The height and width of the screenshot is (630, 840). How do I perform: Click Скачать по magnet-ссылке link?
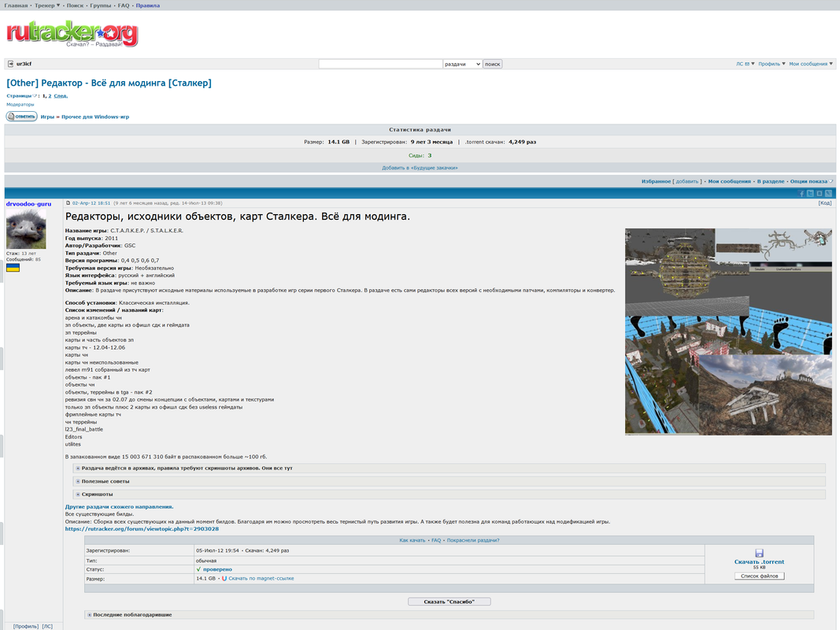click(261, 579)
